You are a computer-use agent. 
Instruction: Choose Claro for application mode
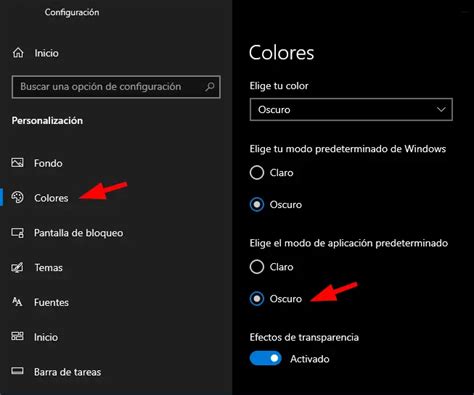[x=257, y=267]
